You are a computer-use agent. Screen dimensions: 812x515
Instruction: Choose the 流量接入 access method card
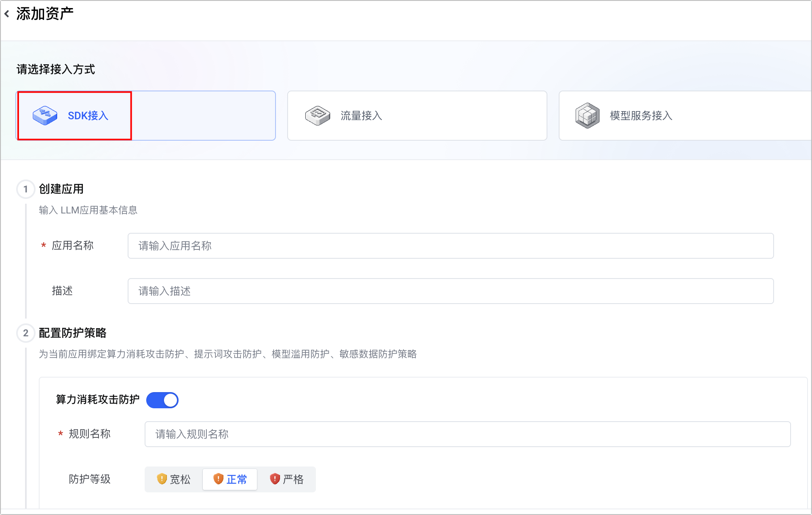coord(417,116)
